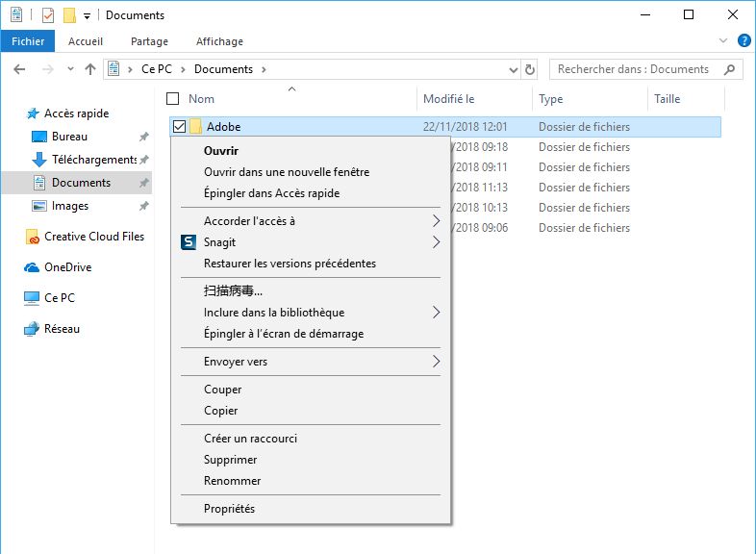The height and width of the screenshot is (554, 756).
Task: Switch to the Affichage ribbon tab
Action: point(219,41)
